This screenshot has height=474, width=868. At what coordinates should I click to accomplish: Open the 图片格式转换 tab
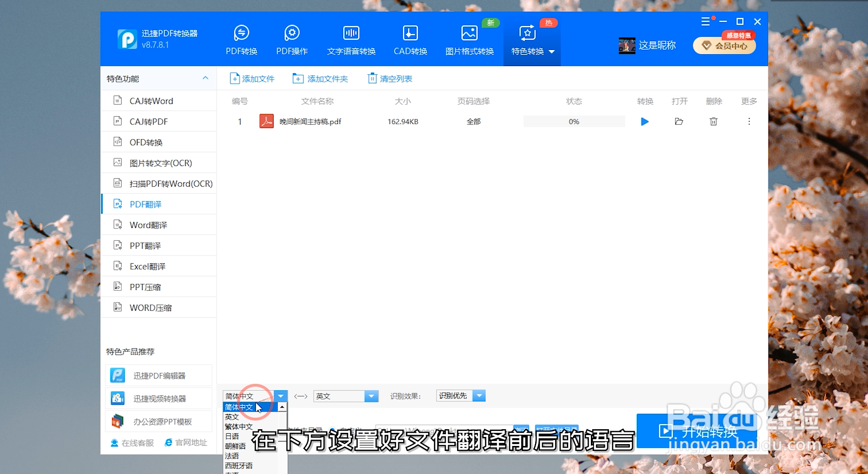(469, 41)
